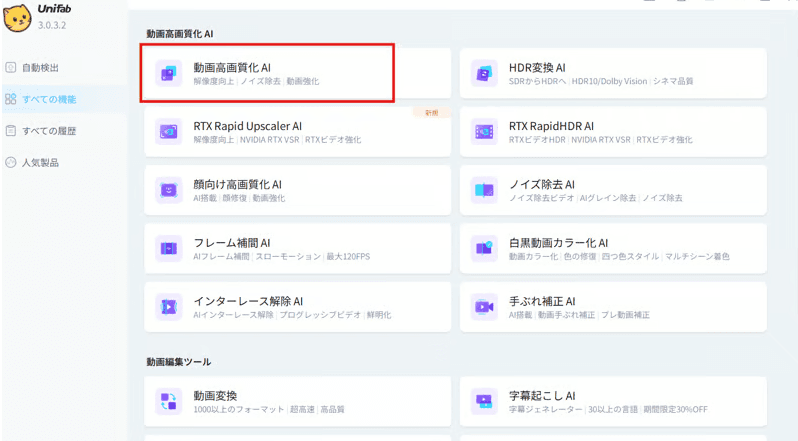
Task: Open the 動画高画質化 AI card
Action: [x=298, y=73]
